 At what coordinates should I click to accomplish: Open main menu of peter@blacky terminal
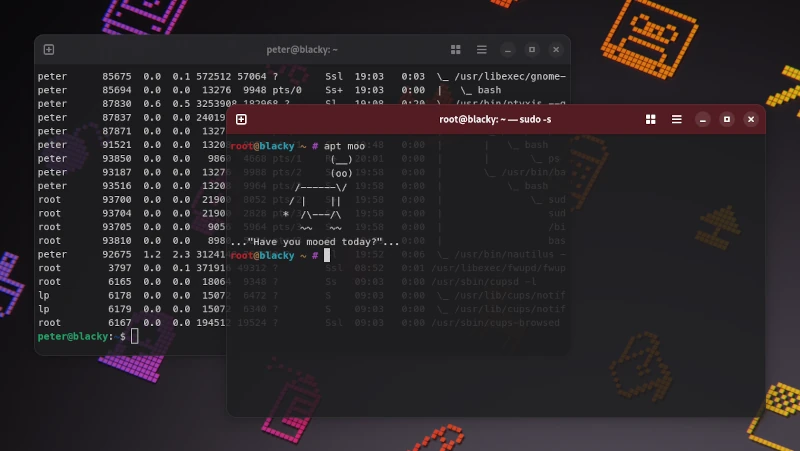pos(482,49)
